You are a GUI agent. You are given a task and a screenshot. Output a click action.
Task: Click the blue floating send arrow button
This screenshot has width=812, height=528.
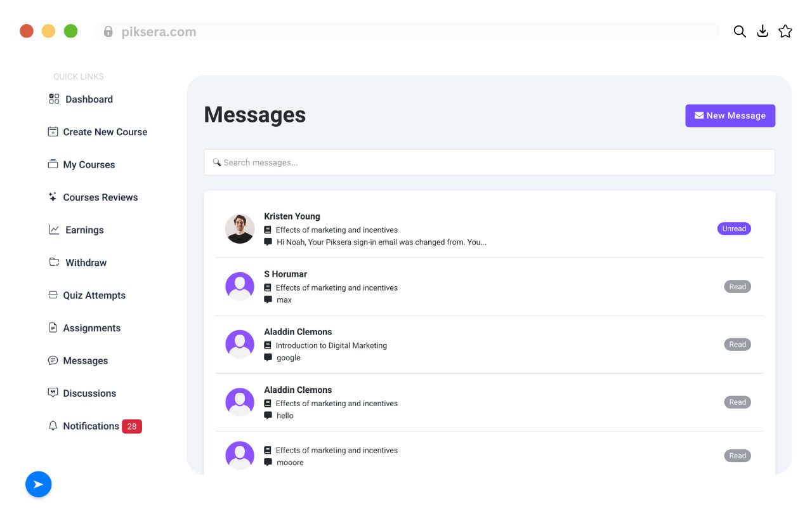point(38,484)
